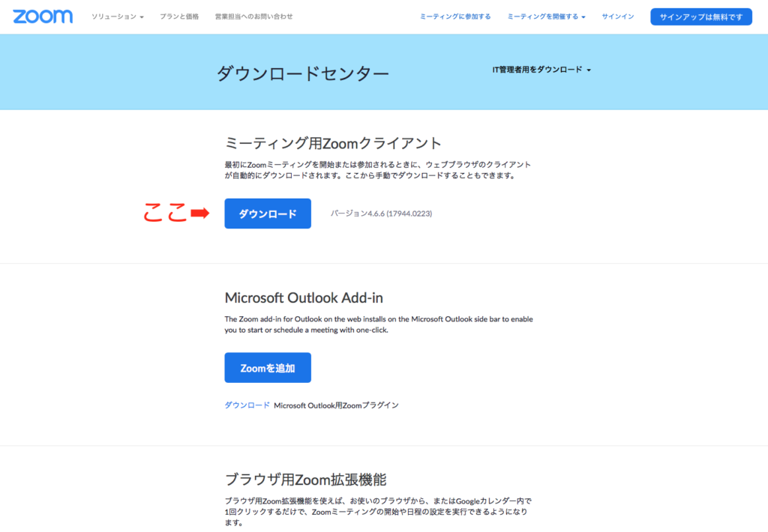Viewport: 768px width, 532px height.
Task: Click サインイン link
Action: point(618,16)
